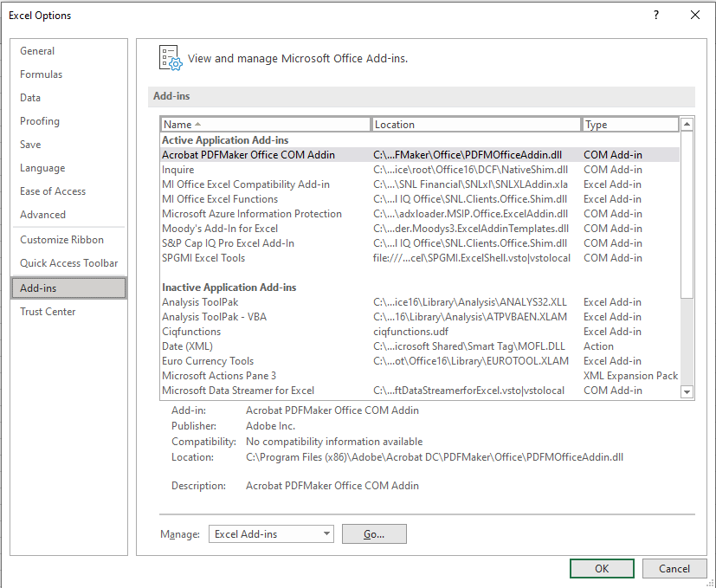Select MI Office Excel Functions row
Viewport: 716px width, 588px height.
point(420,198)
